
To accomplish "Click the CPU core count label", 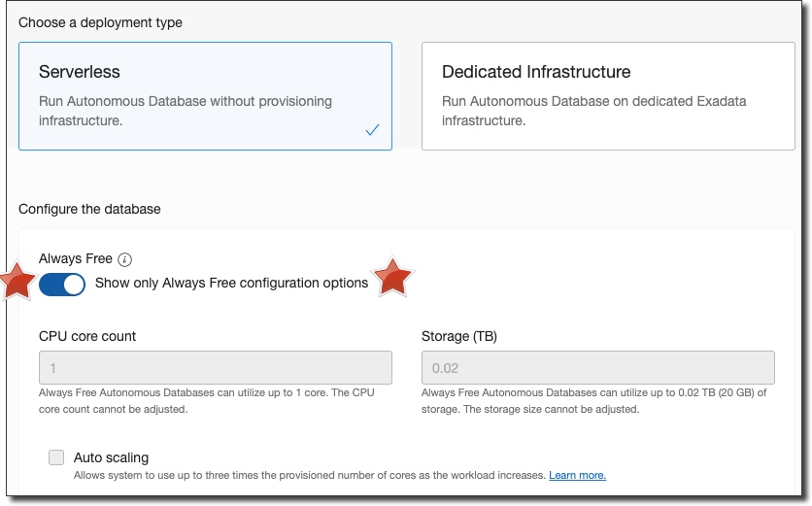I will (87, 336).
